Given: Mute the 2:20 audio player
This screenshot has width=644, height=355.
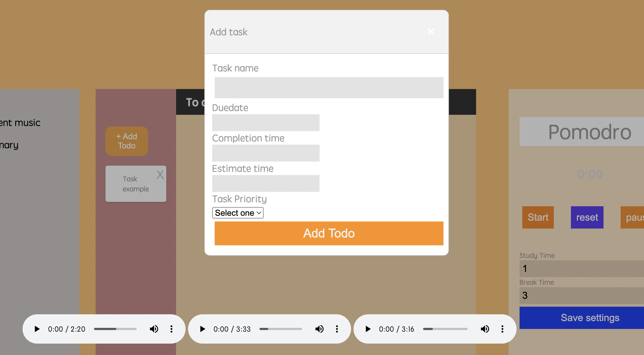Looking at the screenshot, I should point(154,329).
